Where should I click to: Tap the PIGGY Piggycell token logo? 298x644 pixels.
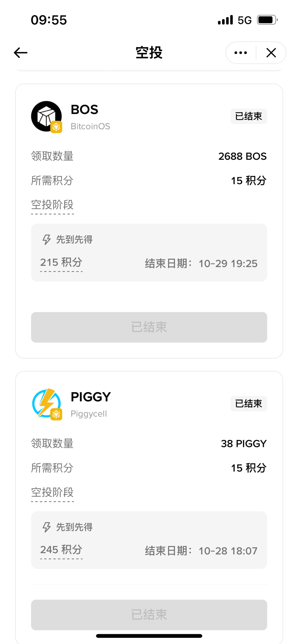46,404
